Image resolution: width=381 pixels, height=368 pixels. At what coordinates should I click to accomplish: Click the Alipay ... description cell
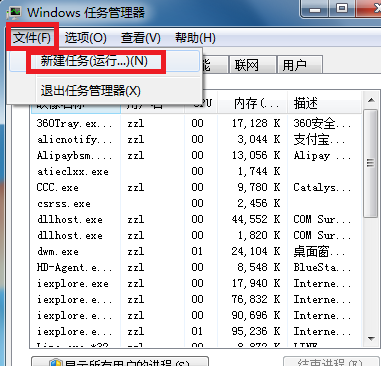322,155
